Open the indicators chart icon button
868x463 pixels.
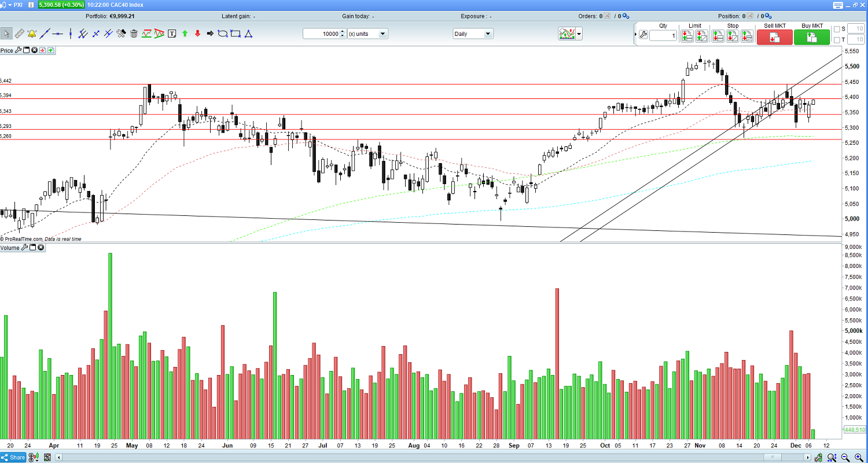[567, 34]
